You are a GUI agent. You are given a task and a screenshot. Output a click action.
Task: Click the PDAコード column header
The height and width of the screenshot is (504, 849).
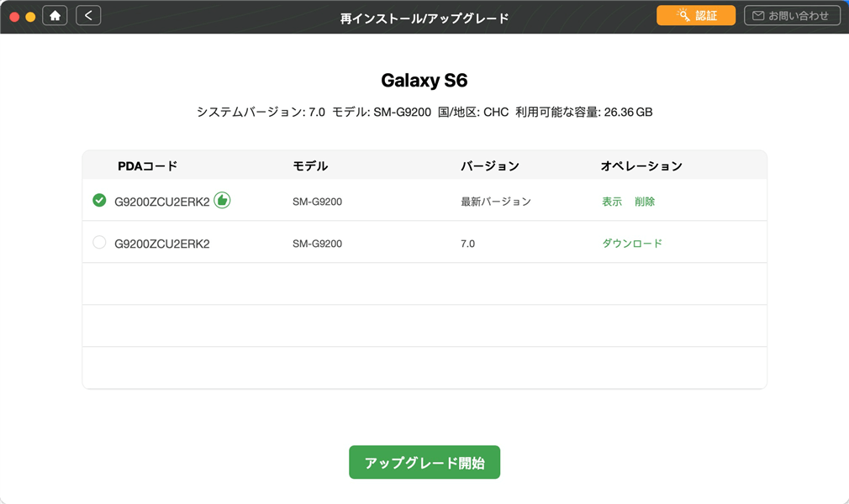point(147,166)
